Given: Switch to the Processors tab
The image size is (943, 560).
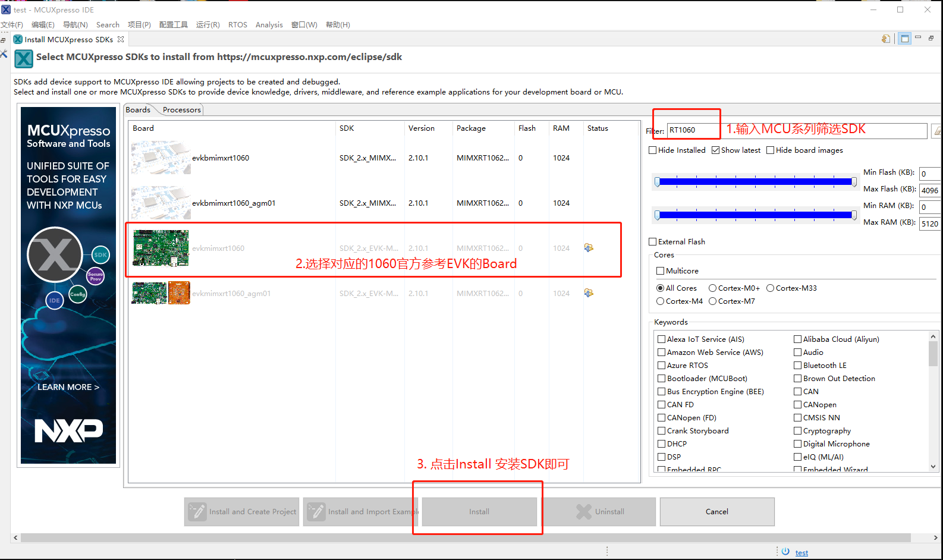Looking at the screenshot, I should coord(182,110).
